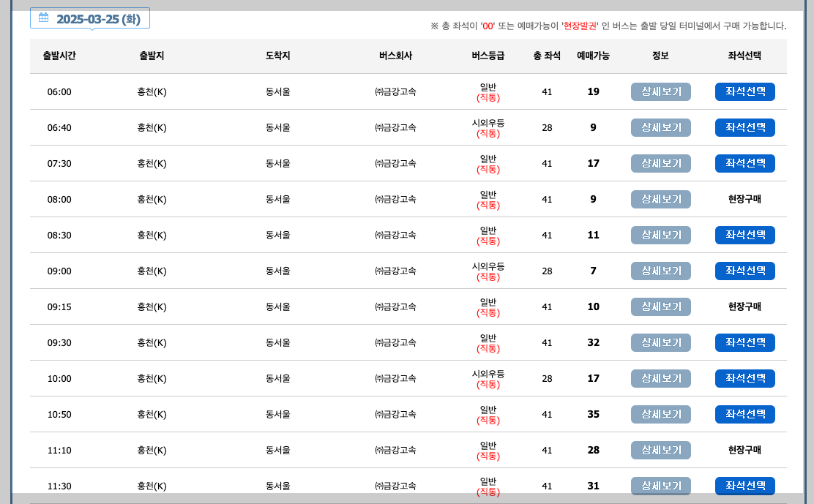Open details for the 06:00 bus

pyautogui.click(x=660, y=91)
